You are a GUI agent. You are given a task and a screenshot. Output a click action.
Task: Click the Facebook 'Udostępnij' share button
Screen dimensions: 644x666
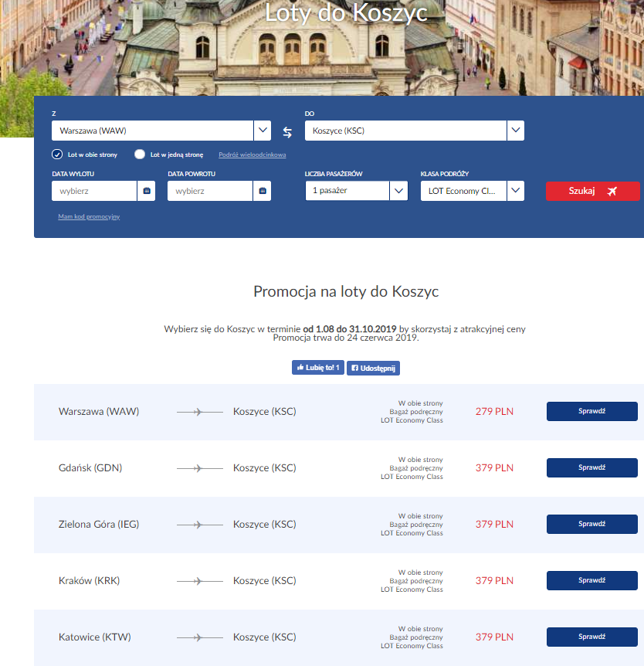click(x=373, y=369)
